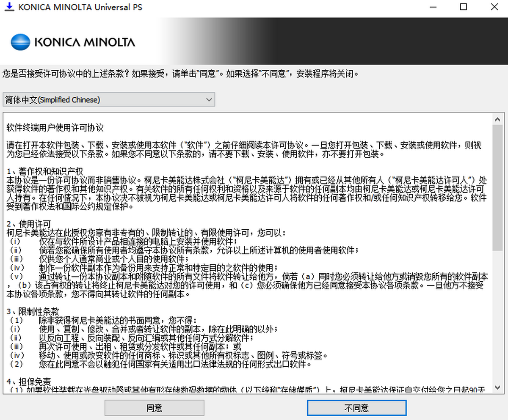Close the KONICA MINOLTA Universal PS installer

coord(494,7)
